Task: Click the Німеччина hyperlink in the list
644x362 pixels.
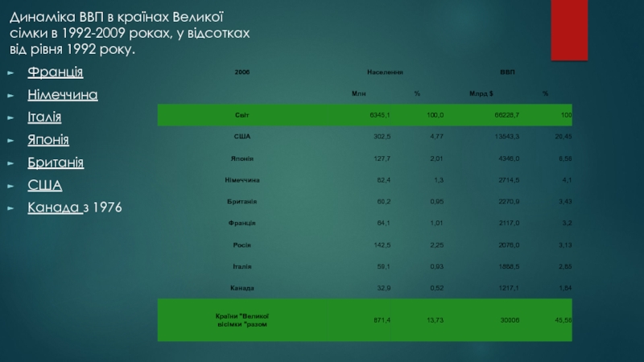Action: [x=63, y=96]
